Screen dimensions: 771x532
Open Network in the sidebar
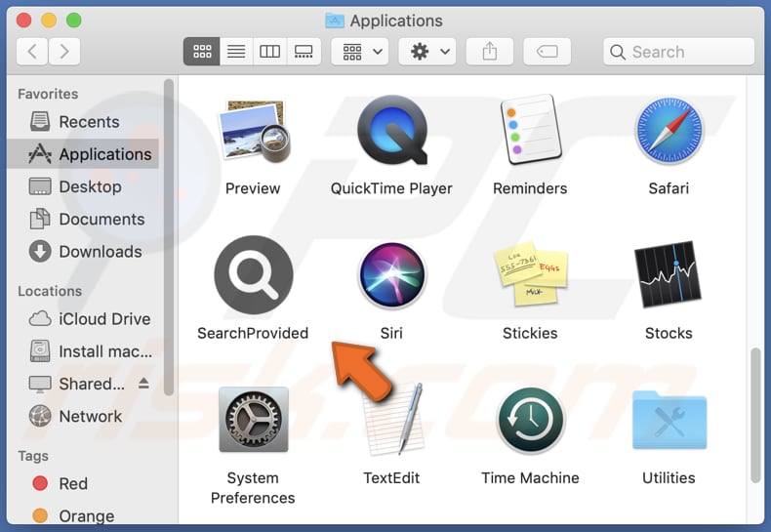pyautogui.click(x=83, y=416)
